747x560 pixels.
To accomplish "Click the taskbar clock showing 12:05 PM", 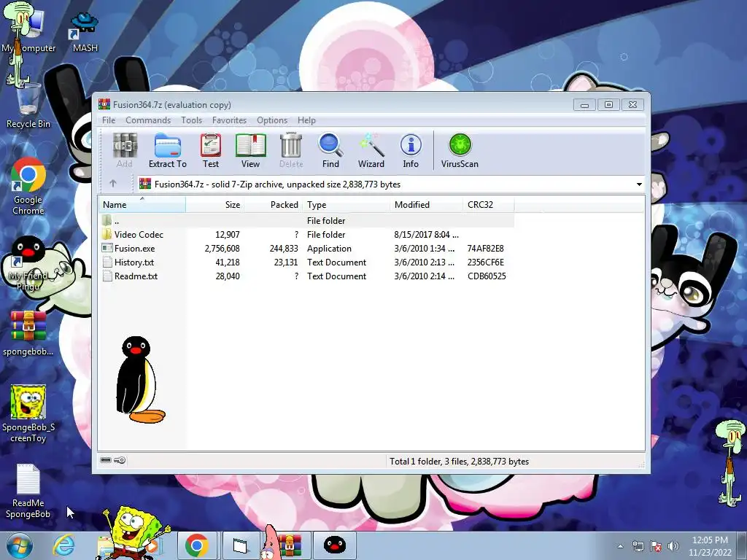I will [710, 540].
